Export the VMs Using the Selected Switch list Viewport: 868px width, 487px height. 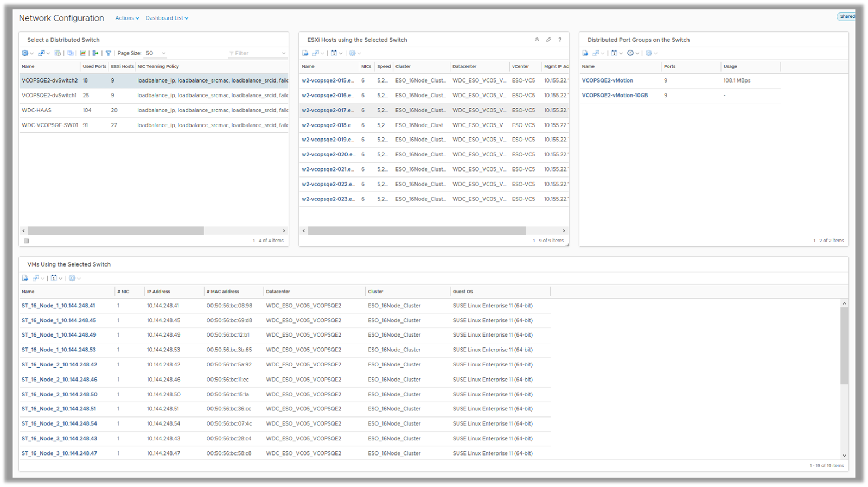(25, 278)
